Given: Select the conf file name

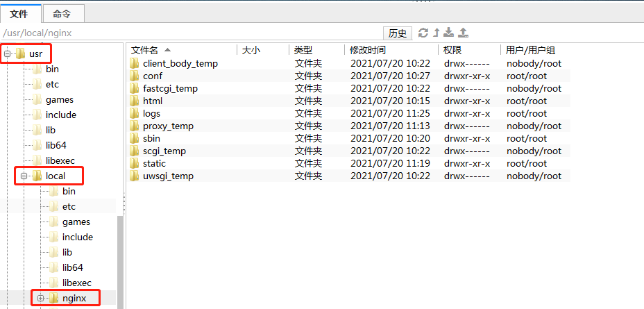Looking at the screenshot, I should [x=153, y=76].
